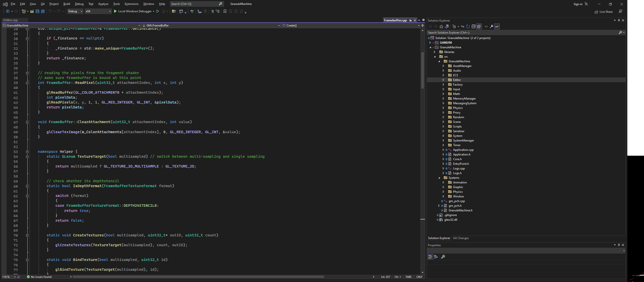Pin the Properties panel
Viewport: 644px width, 282px height.
(619, 245)
